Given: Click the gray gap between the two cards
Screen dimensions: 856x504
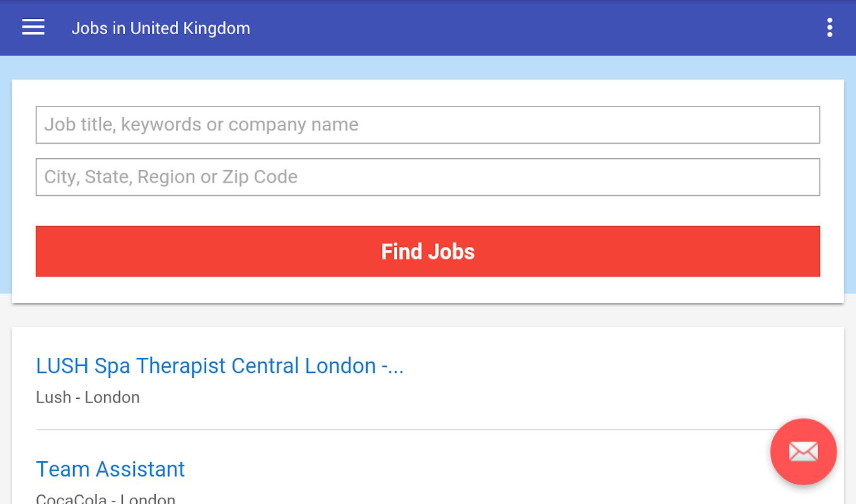Looking at the screenshot, I should pyautogui.click(x=427, y=315).
